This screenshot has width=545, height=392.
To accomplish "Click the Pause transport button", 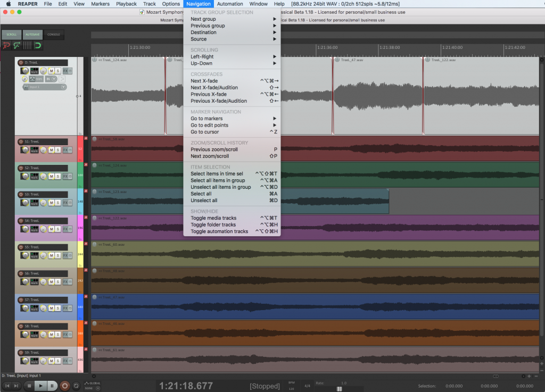I will (52, 386).
